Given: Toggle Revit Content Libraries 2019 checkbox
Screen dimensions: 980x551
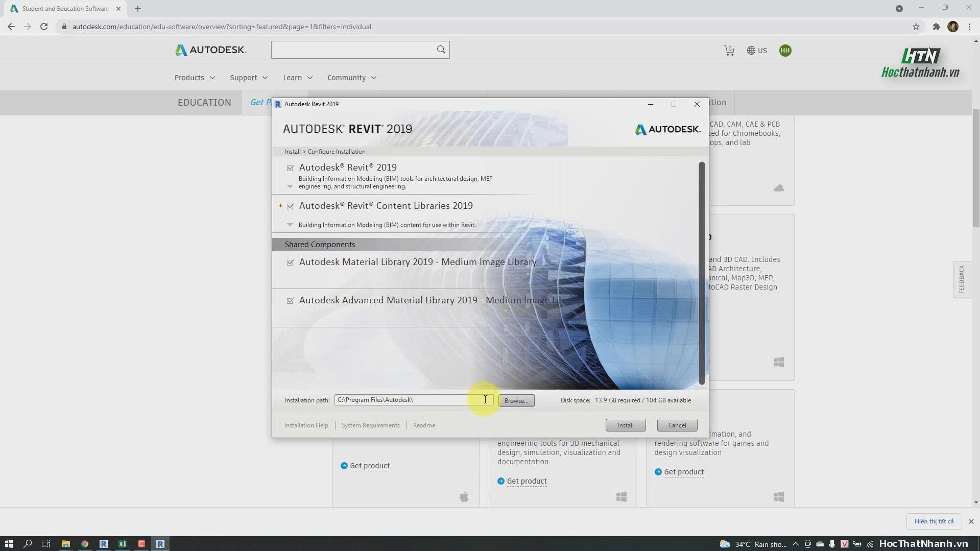Looking at the screenshot, I should 290,206.
